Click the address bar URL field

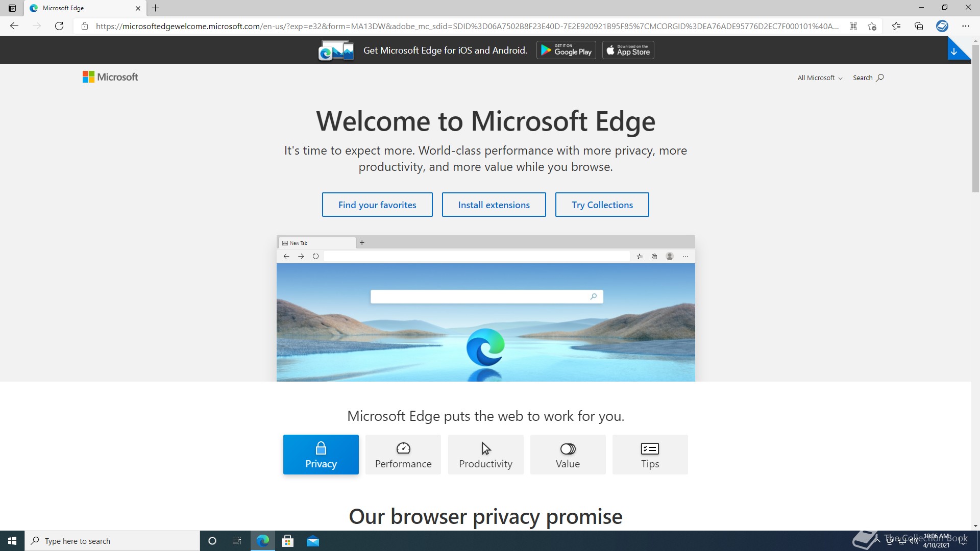467,26
